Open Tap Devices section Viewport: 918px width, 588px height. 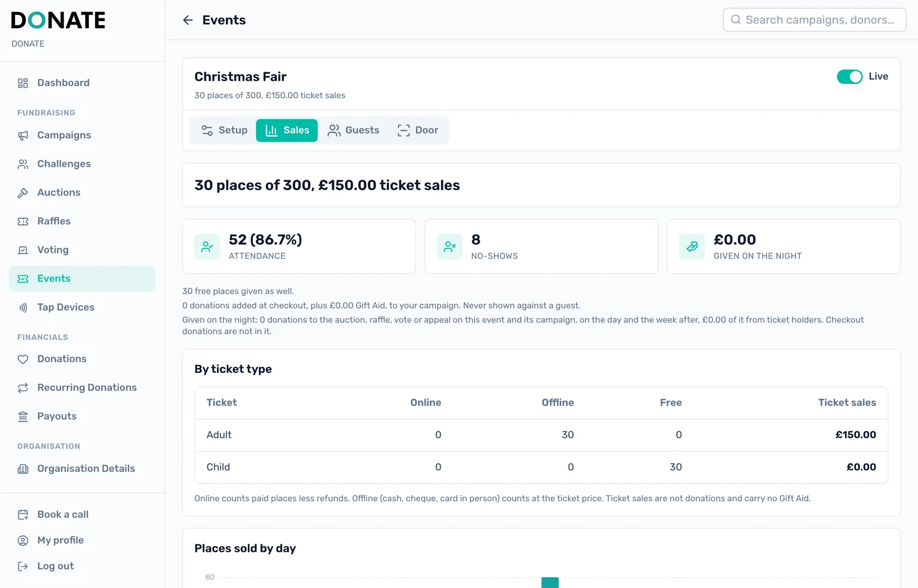82,307
